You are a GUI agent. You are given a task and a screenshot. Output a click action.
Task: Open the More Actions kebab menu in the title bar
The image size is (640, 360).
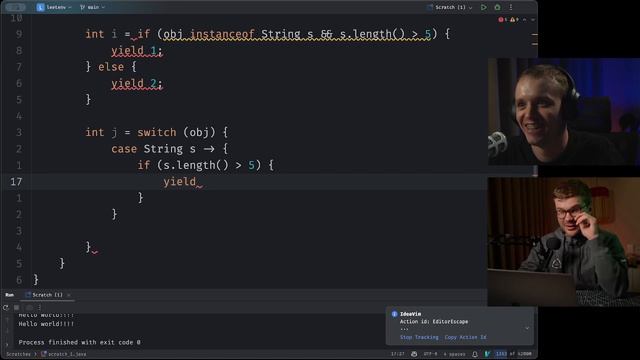[511, 7]
